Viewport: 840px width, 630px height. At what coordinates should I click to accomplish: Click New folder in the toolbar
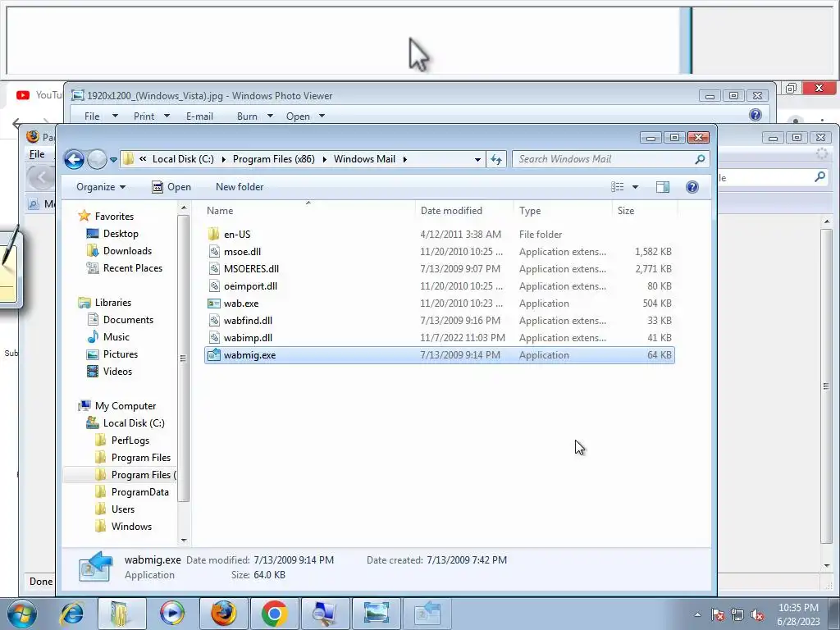[x=240, y=187]
